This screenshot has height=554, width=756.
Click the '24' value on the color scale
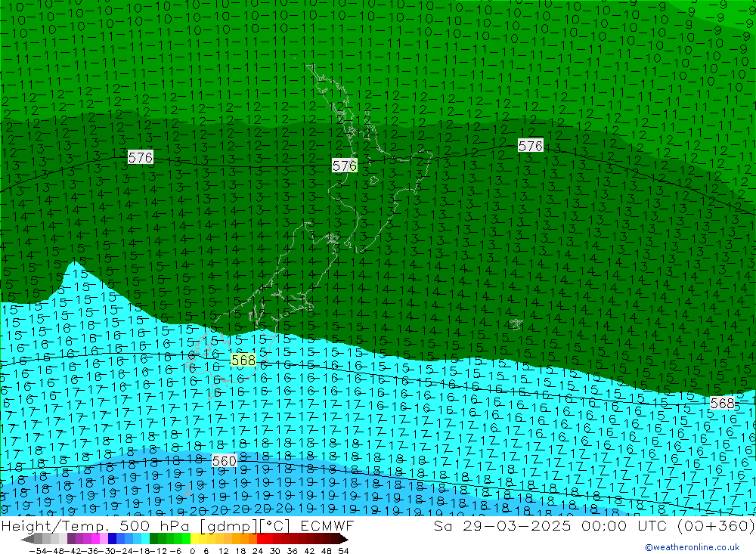(258, 551)
